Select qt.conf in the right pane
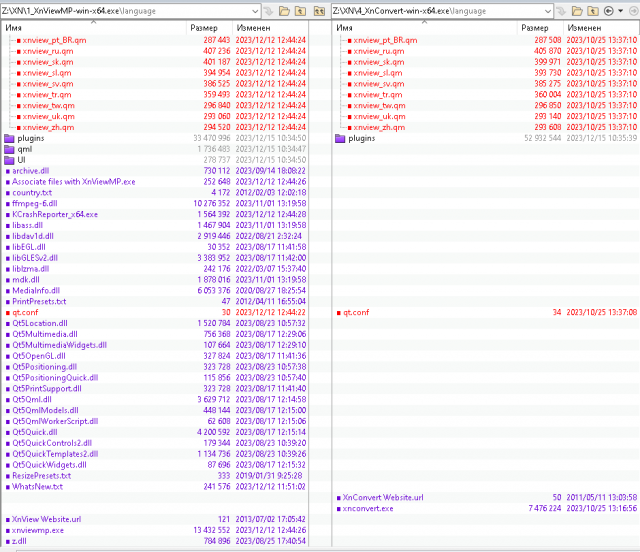Image resolution: width=640 pixels, height=552 pixels. [x=486, y=312]
